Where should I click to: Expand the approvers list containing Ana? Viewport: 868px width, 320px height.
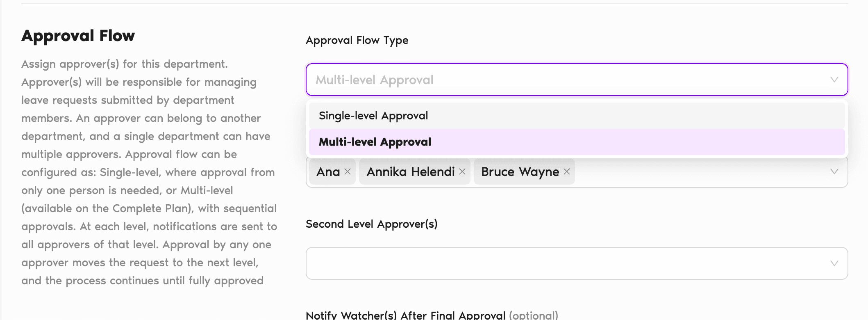(834, 171)
